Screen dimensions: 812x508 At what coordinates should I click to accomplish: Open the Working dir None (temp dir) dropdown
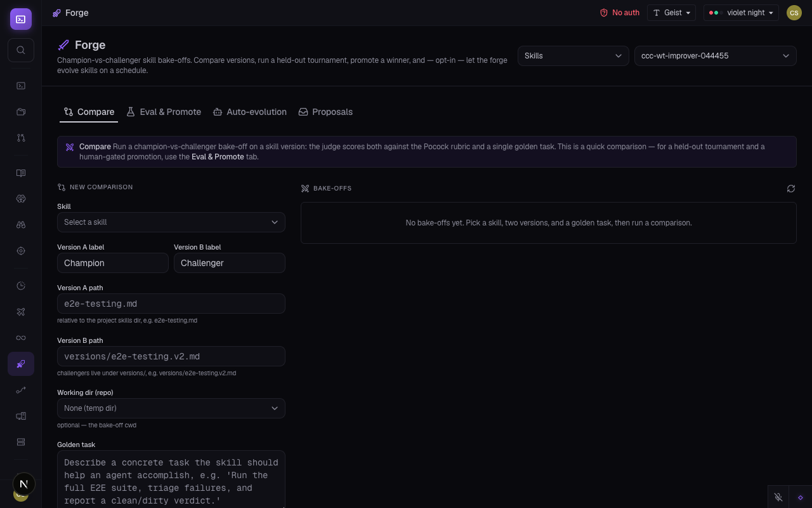171,408
